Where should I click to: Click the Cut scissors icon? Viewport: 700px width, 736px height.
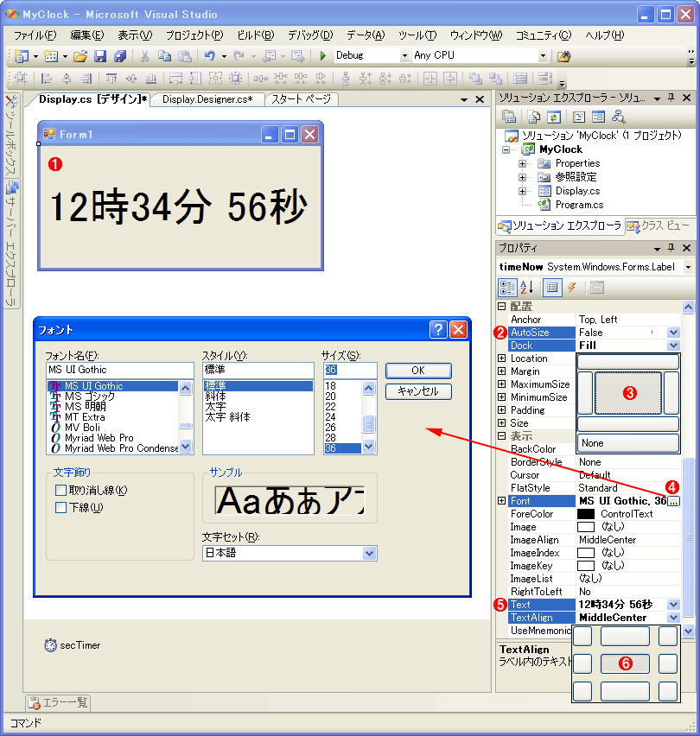[x=144, y=56]
